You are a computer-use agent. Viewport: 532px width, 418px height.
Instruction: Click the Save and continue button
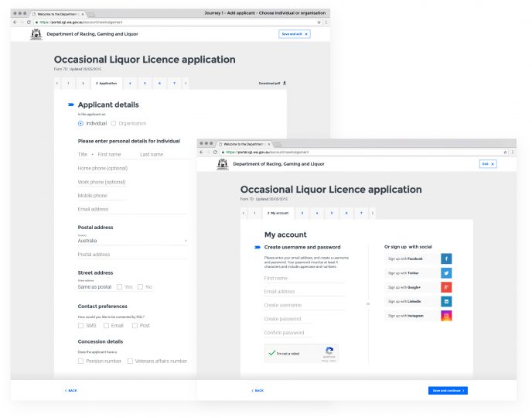[448, 390]
